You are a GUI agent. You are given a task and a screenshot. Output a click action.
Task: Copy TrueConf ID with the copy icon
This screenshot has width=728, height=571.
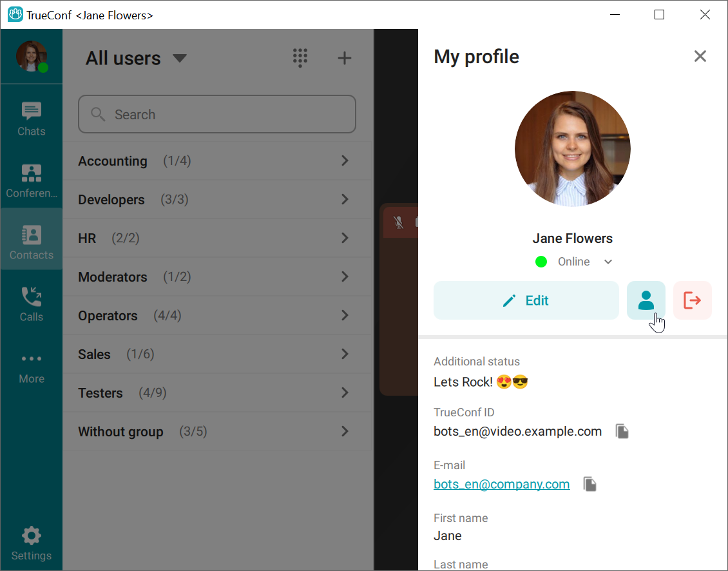622,431
